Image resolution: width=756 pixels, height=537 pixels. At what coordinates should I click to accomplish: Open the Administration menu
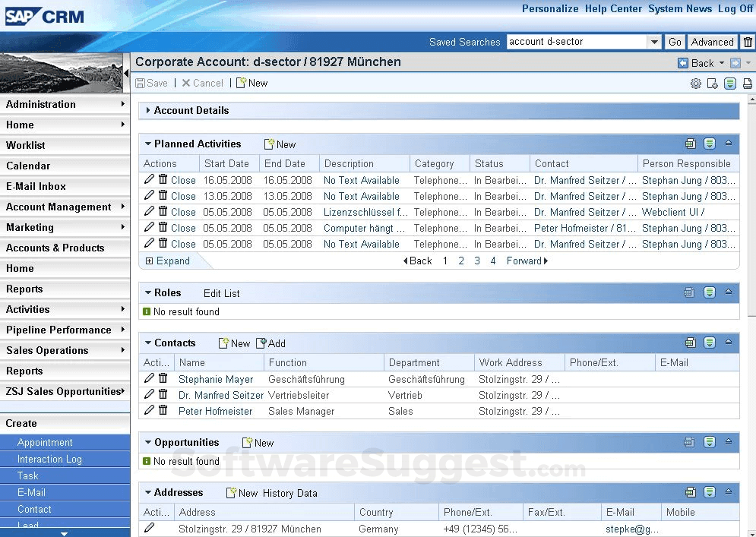coord(65,104)
